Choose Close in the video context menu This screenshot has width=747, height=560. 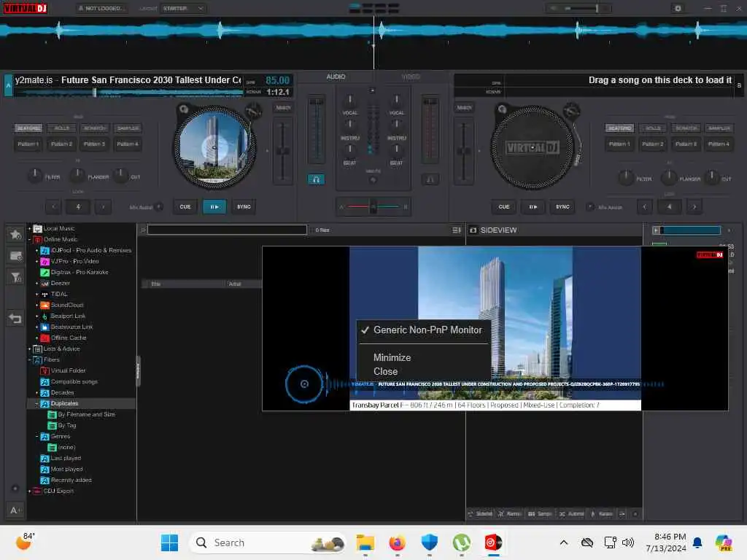(x=385, y=371)
